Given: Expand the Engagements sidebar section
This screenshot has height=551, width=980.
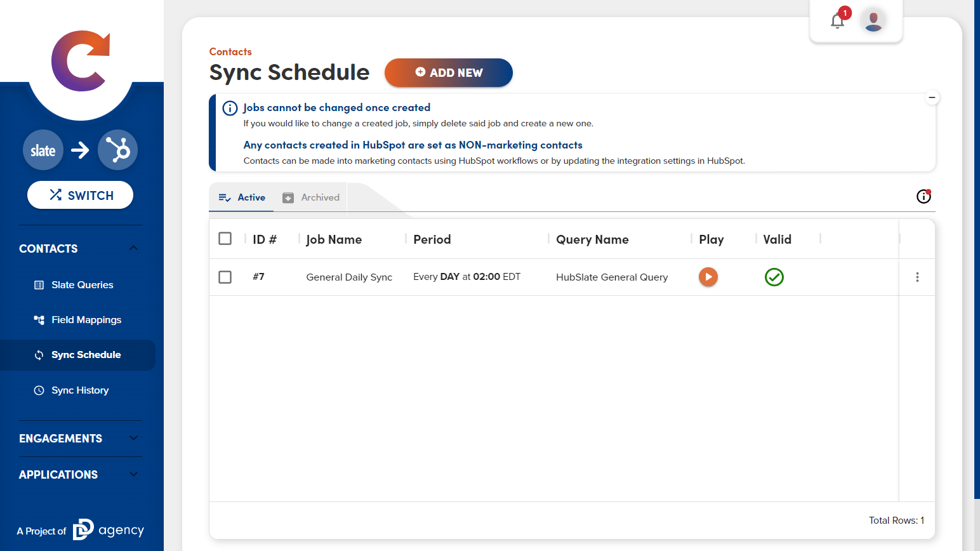Looking at the screenshot, I should 133,438.
